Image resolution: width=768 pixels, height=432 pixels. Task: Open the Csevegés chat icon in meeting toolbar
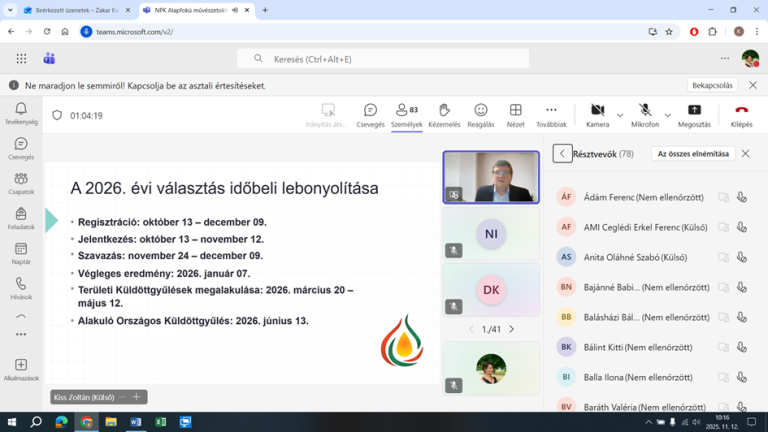[370, 111]
